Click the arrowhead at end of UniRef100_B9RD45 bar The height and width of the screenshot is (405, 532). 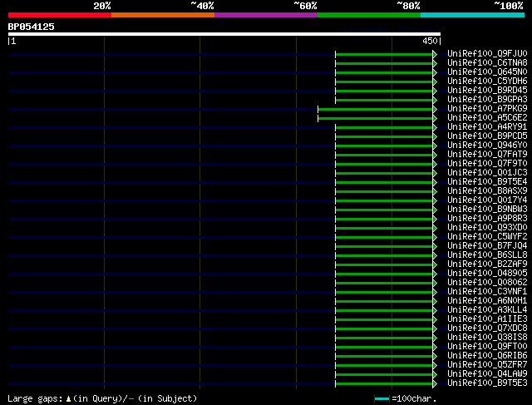tap(435, 91)
